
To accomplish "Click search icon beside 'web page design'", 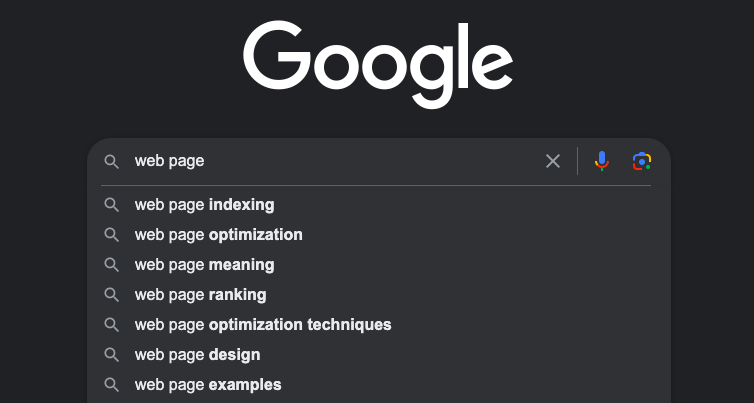I will coord(113,355).
